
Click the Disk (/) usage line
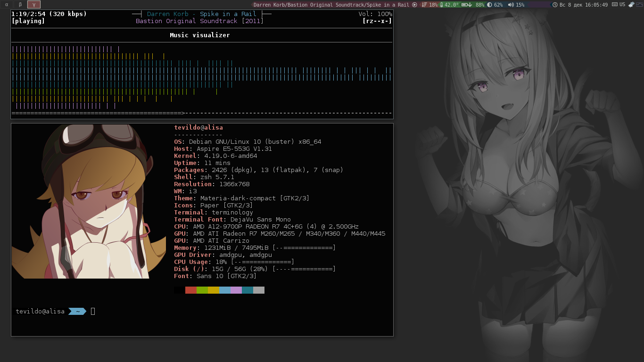click(x=255, y=269)
